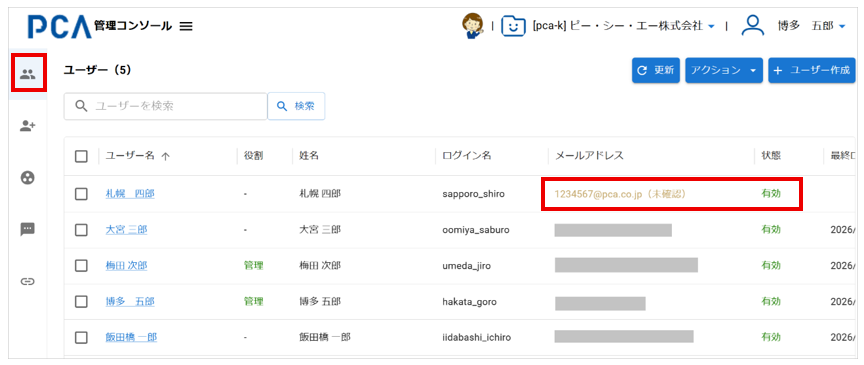Click the smiling folder company icon
Viewport: 864px width, 365px height.
coord(513,26)
